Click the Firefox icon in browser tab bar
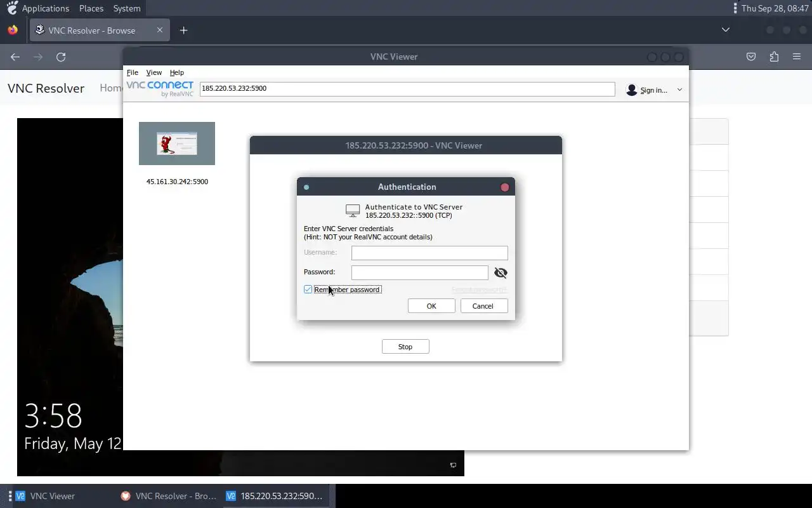Image resolution: width=812 pixels, height=508 pixels. (x=13, y=30)
